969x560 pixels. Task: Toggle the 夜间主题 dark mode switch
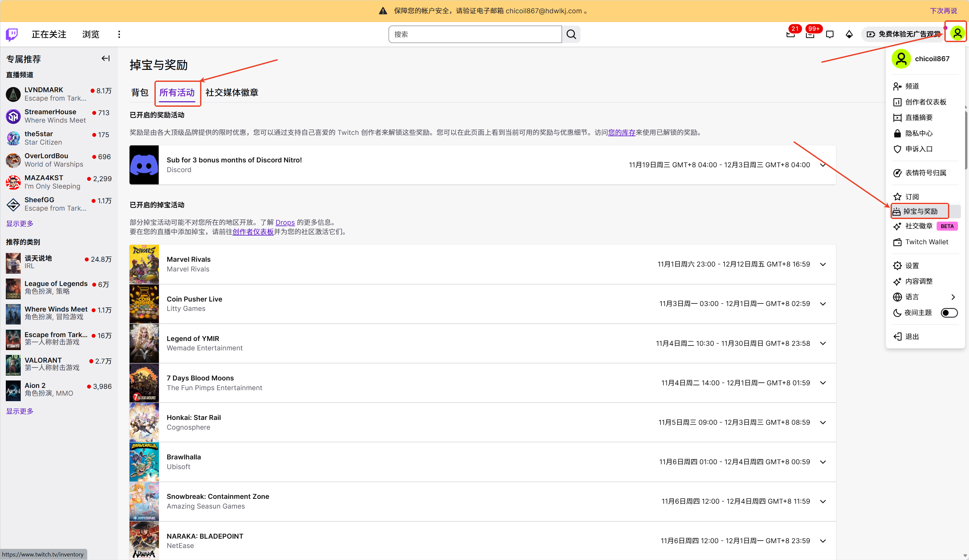[x=949, y=313]
